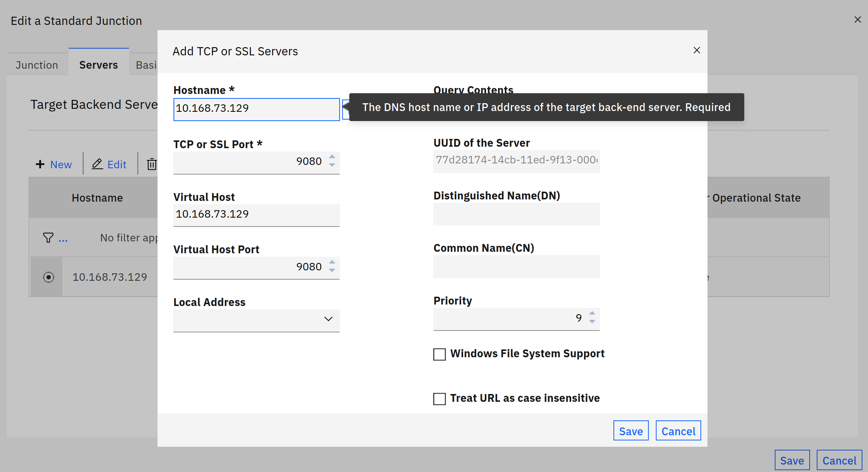Switch to the Junction tab
This screenshot has width=868, height=472.
pyautogui.click(x=37, y=65)
